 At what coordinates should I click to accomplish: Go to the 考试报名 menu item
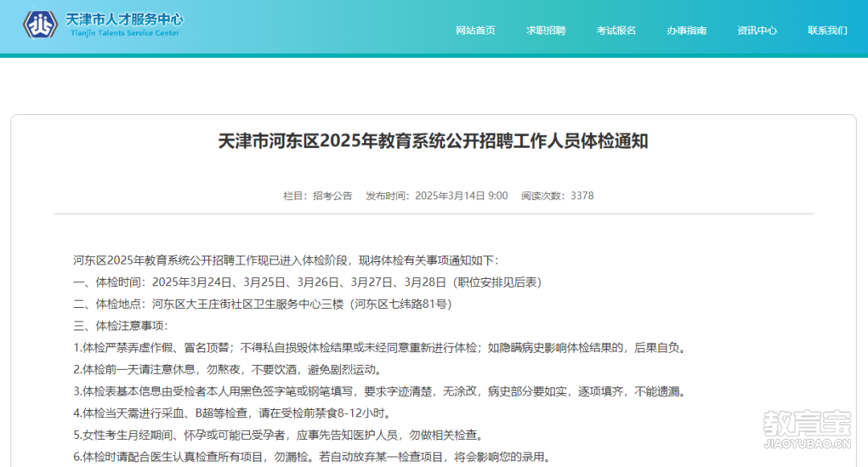[616, 31]
